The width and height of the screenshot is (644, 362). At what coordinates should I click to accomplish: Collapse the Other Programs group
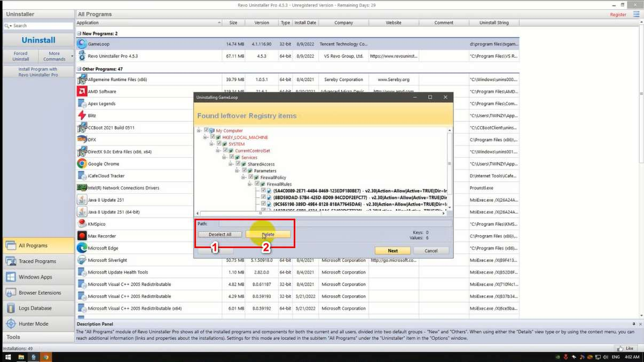pyautogui.click(x=78, y=69)
